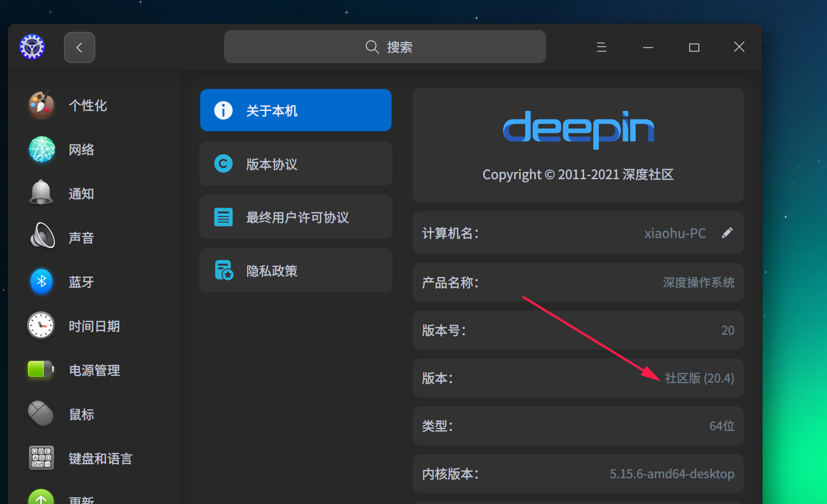Focus the 搜索 search field
This screenshot has width=827, height=504.
(x=385, y=47)
